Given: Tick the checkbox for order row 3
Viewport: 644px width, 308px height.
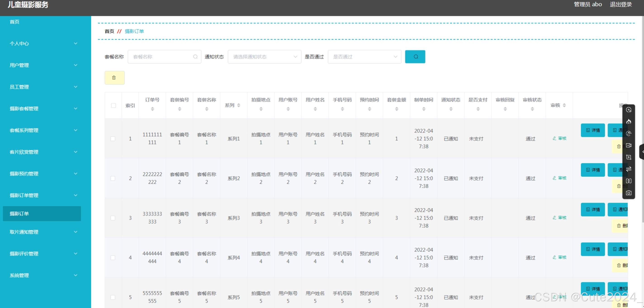Looking at the screenshot, I should pyautogui.click(x=113, y=218).
